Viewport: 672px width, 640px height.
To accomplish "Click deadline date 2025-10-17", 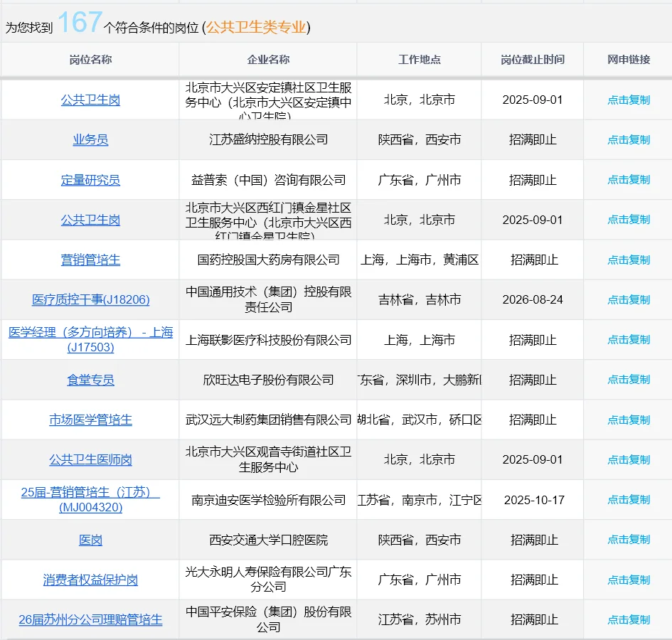I will coord(534,500).
